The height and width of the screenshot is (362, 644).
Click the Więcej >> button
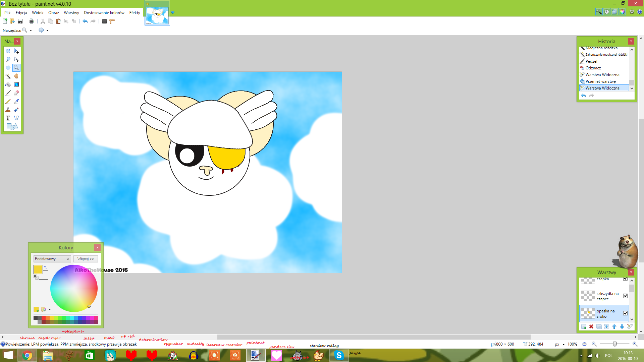[86, 259]
